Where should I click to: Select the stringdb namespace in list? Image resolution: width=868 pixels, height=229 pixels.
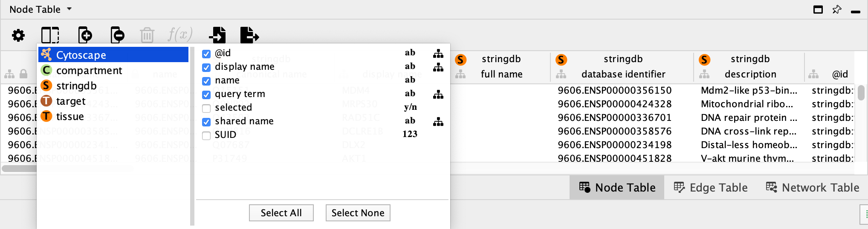tap(76, 86)
